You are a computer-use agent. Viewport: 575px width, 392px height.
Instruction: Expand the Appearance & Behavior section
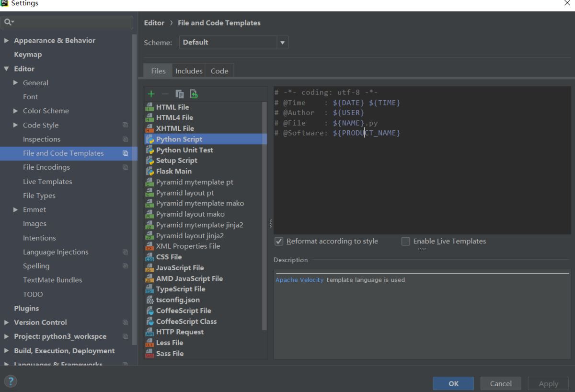click(x=7, y=41)
